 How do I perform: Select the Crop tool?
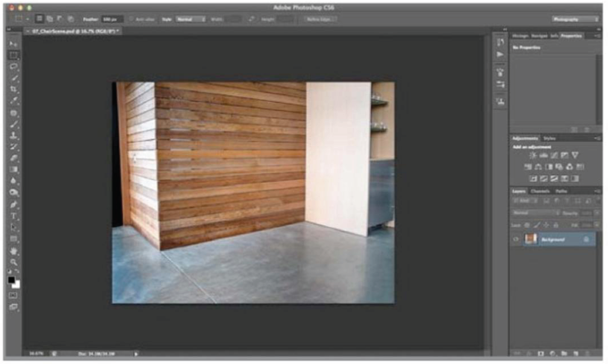click(13, 90)
